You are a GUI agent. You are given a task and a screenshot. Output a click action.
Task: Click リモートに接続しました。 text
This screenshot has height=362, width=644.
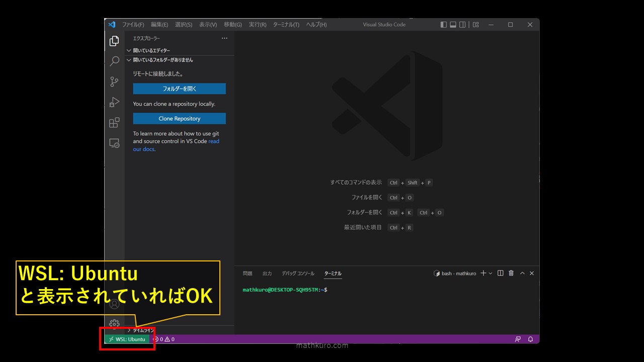tap(158, 74)
